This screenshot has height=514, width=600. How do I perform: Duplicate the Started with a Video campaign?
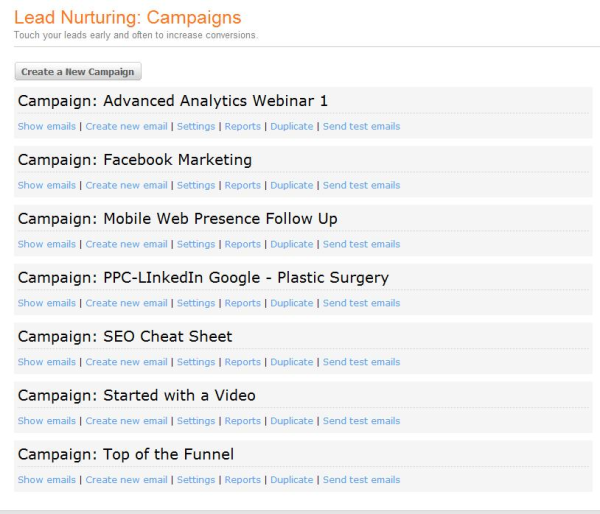pyautogui.click(x=291, y=421)
